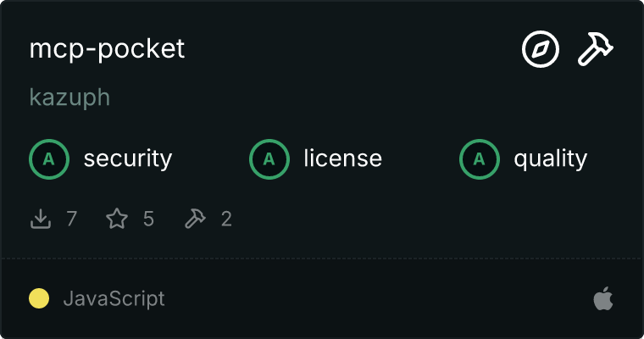644x339 pixels.
Task: Click the yellow JavaScript language dot
Action: (39, 298)
